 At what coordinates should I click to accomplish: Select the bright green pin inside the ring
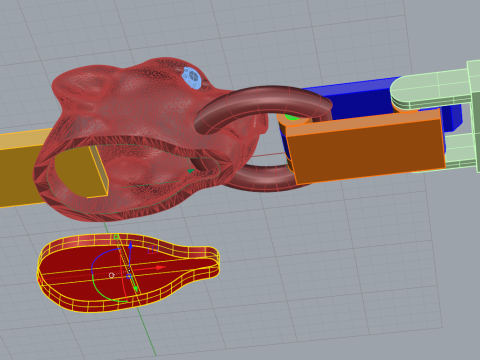[292, 117]
